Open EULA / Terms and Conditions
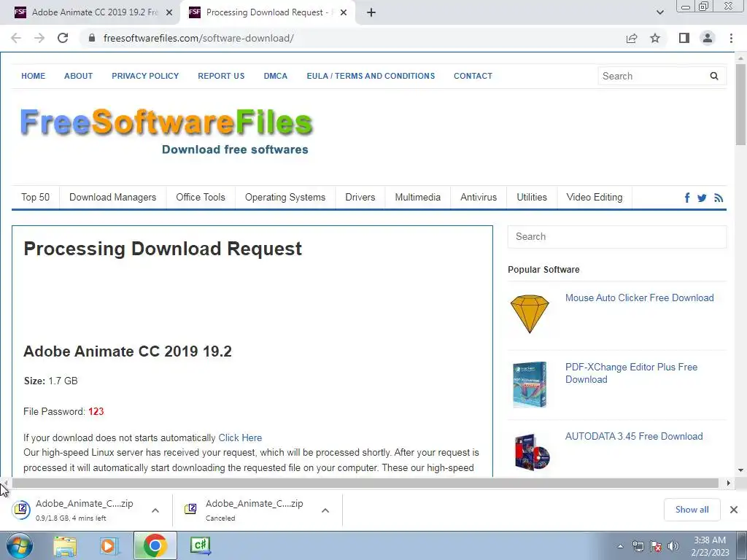The image size is (747, 560). [371, 76]
